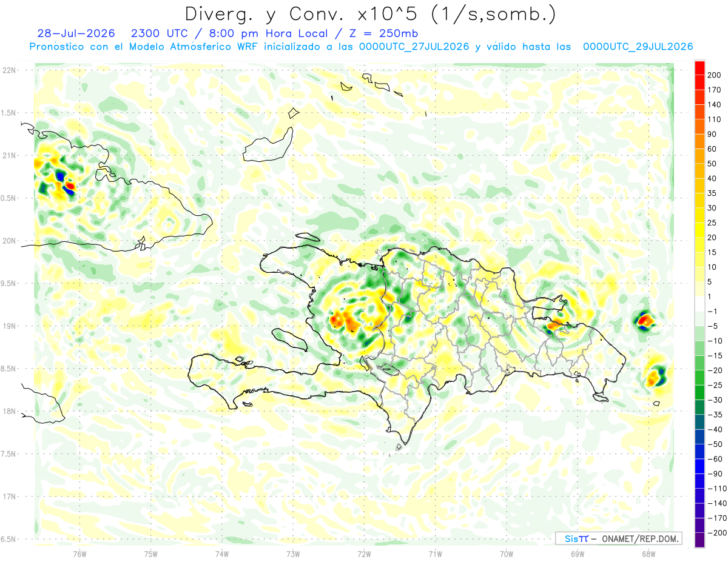Image resolution: width=728 pixels, height=562 pixels.
Task: Click the 74W longitude label
Action: pyautogui.click(x=222, y=554)
